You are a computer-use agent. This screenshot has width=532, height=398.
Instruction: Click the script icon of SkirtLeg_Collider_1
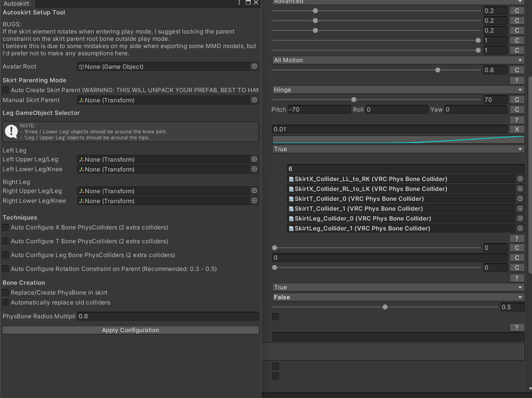pyautogui.click(x=291, y=228)
